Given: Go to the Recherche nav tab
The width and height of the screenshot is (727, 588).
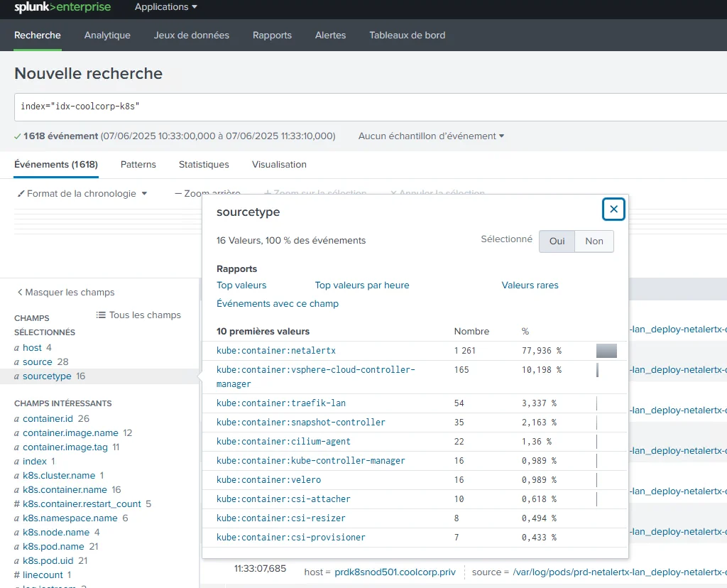Looking at the screenshot, I should 38,36.
